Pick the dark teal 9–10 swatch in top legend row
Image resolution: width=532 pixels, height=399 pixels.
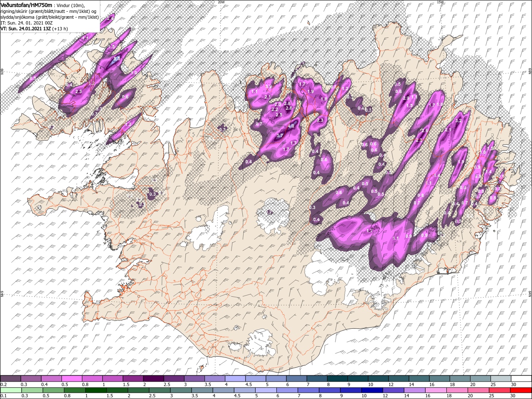(x=357, y=379)
